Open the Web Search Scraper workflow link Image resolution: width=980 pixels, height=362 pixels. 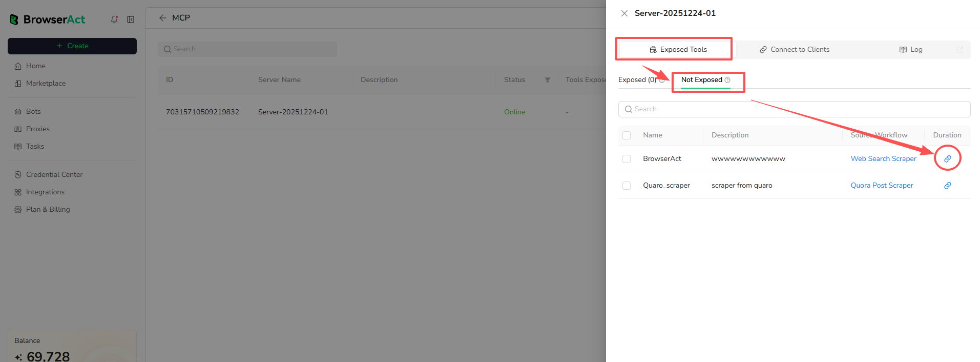click(883, 158)
